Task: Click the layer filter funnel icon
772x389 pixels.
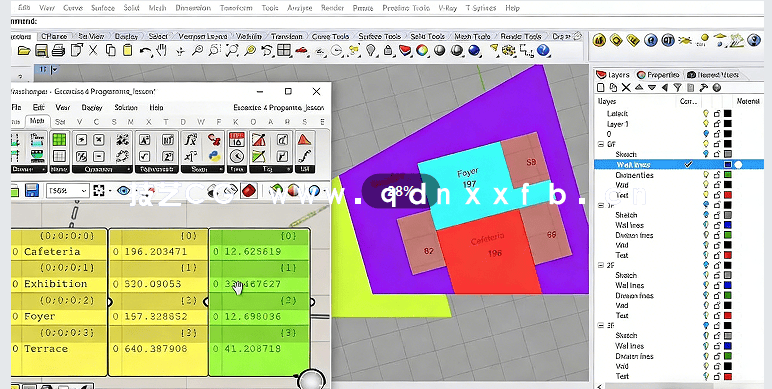Action: point(677,88)
